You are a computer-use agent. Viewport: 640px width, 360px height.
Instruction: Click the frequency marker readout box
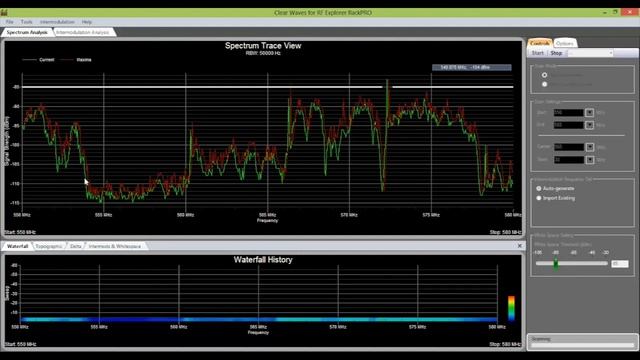click(471, 67)
